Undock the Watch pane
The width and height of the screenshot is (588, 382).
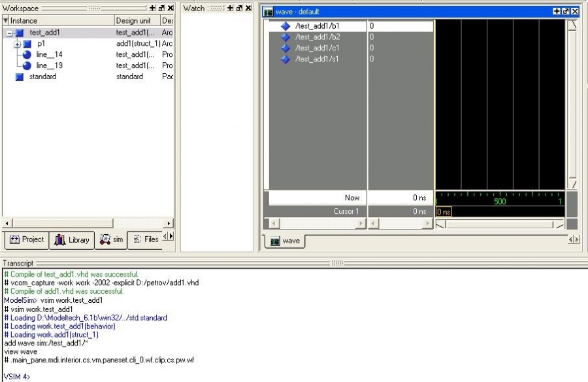(x=239, y=8)
